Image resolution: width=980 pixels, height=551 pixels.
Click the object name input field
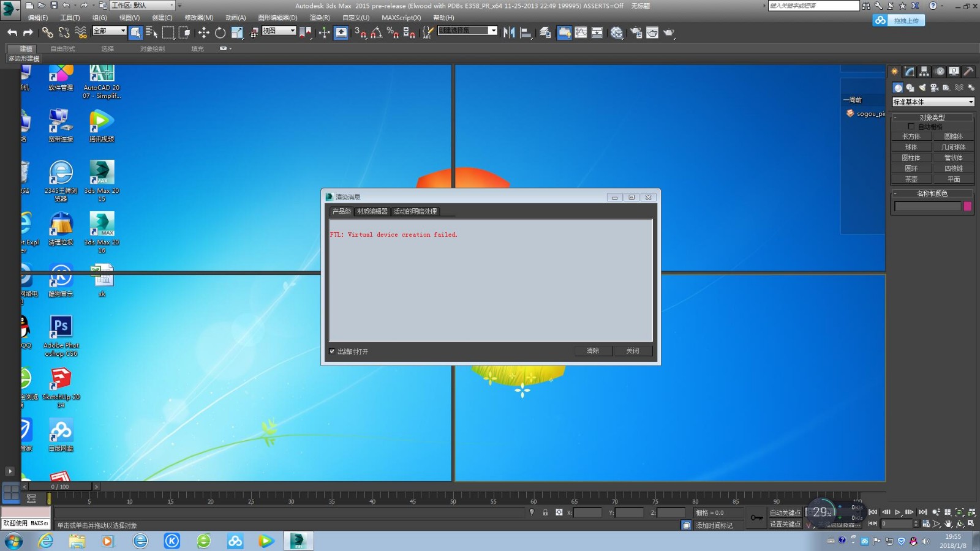tap(927, 206)
